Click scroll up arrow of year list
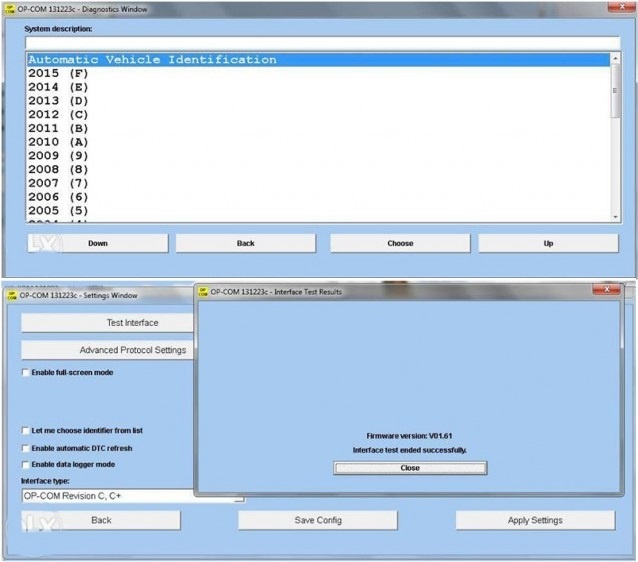Image resolution: width=638 pixels, height=562 pixels. point(615,59)
